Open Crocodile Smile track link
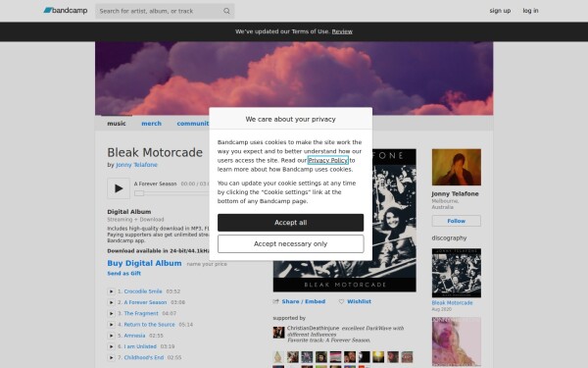 (x=143, y=291)
